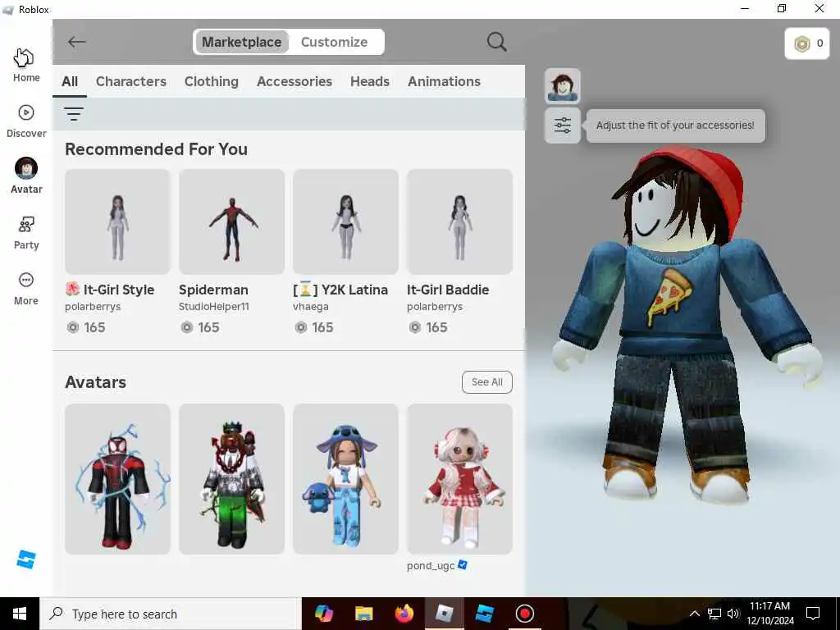
Task: Select the Characters tab
Action: (x=131, y=81)
